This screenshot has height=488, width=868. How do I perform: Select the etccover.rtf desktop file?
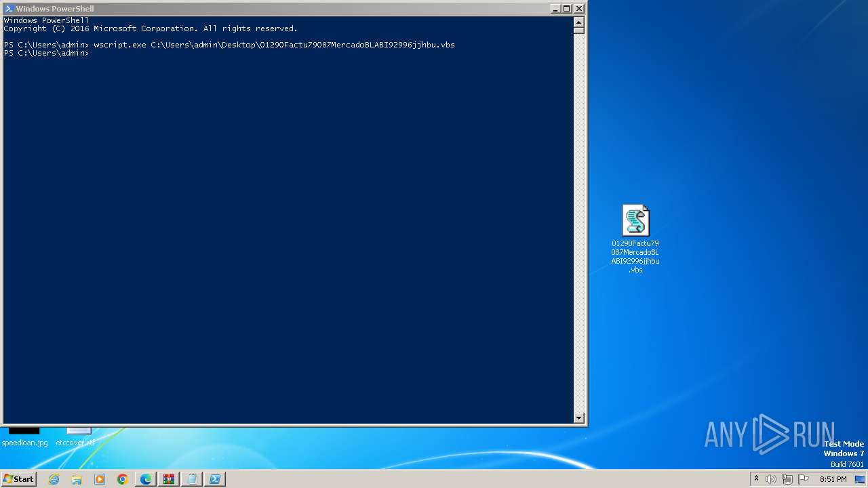[x=75, y=437]
